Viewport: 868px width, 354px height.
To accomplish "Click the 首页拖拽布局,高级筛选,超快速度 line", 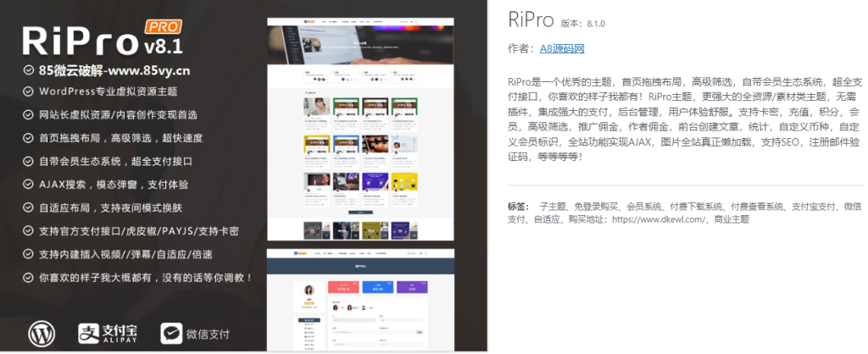I will [x=120, y=138].
